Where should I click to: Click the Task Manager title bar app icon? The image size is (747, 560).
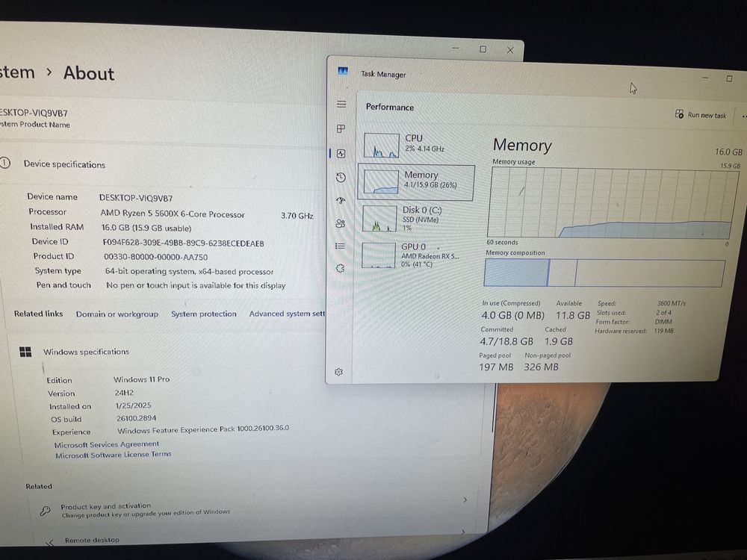tap(343, 71)
